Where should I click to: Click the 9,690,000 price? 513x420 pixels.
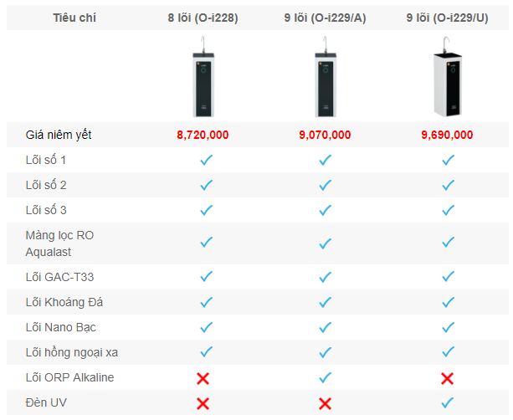448,135
